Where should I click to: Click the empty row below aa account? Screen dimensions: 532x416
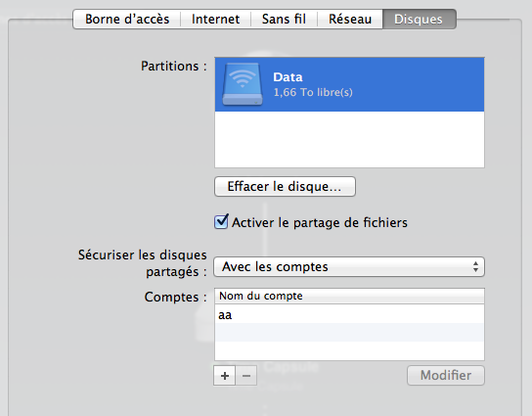coord(349,333)
